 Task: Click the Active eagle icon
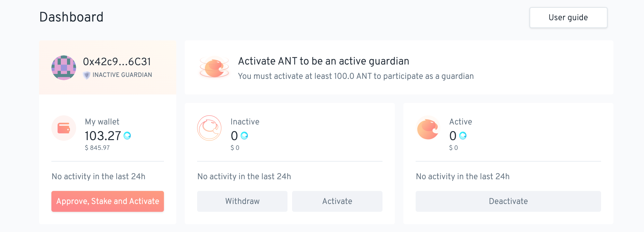pyautogui.click(x=428, y=128)
